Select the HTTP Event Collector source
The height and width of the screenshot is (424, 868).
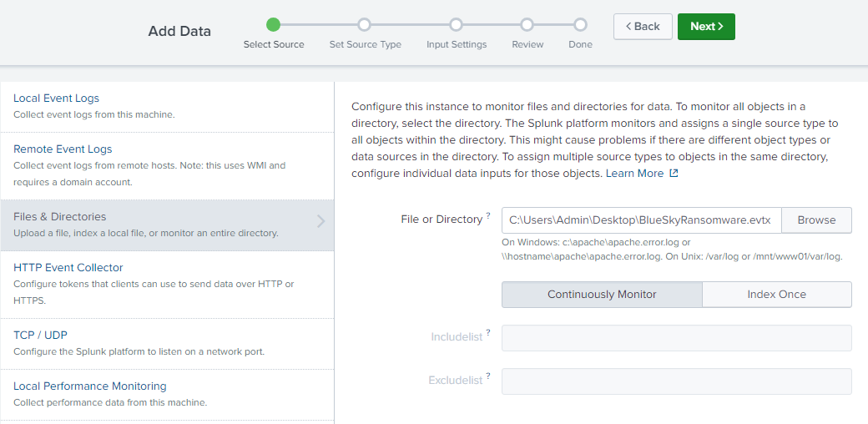pyautogui.click(x=68, y=268)
